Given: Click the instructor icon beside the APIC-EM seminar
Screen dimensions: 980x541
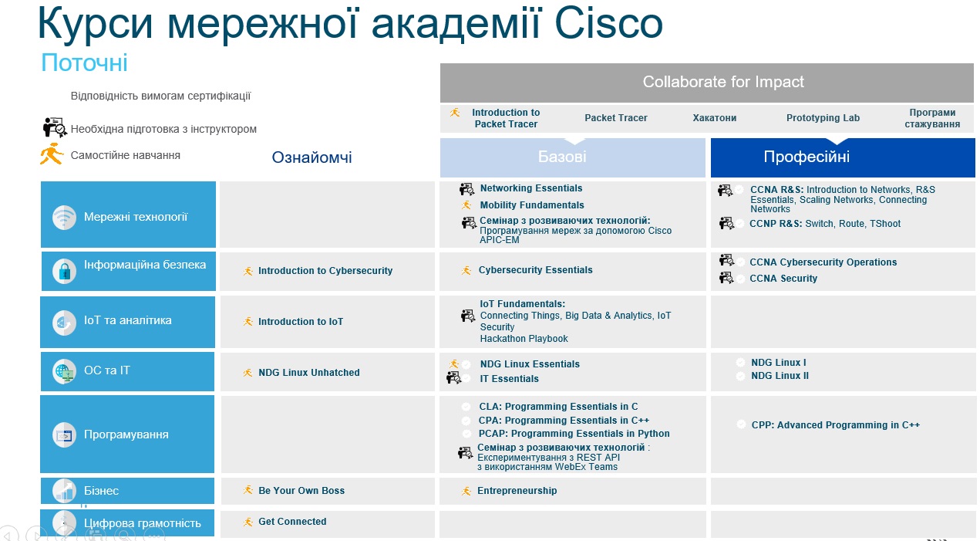Looking at the screenshot, I should pos(469,223).
